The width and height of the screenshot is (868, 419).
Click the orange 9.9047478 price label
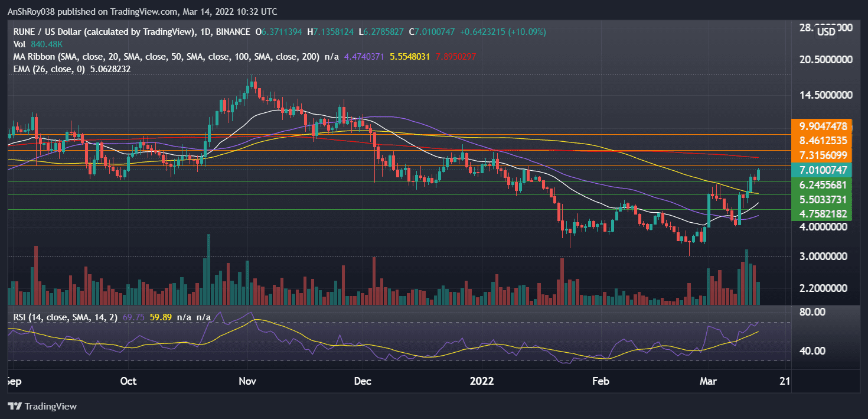coord(824,126)
